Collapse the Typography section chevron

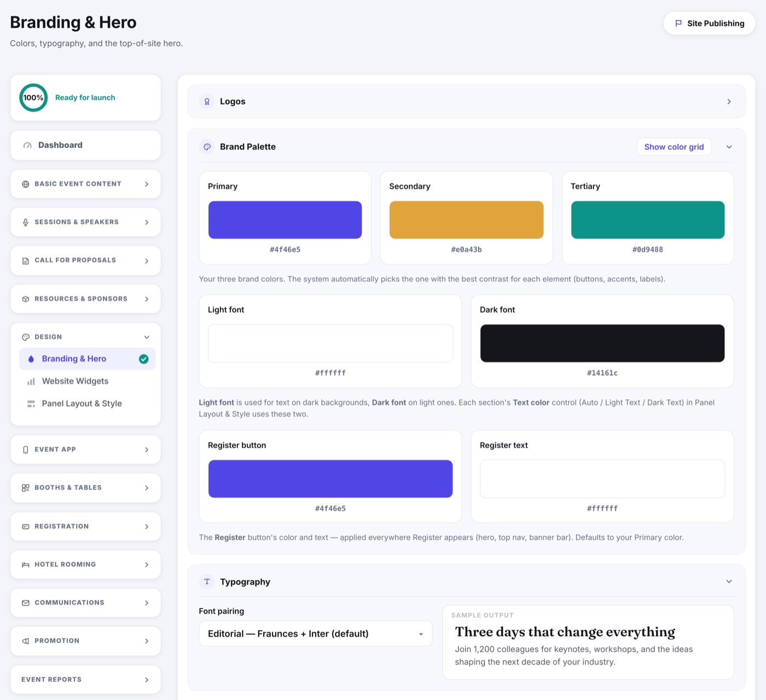pos(729,581)
